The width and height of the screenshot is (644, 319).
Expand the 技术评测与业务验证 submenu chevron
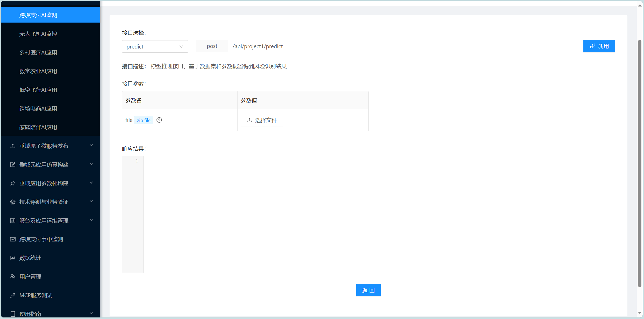[91, 202]
